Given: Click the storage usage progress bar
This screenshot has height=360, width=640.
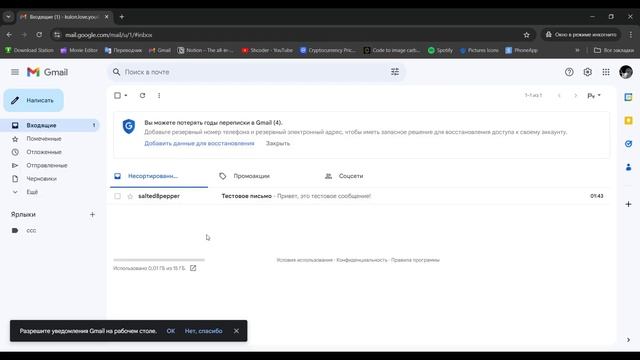Looking at the screenshot, I should [159, 260].
